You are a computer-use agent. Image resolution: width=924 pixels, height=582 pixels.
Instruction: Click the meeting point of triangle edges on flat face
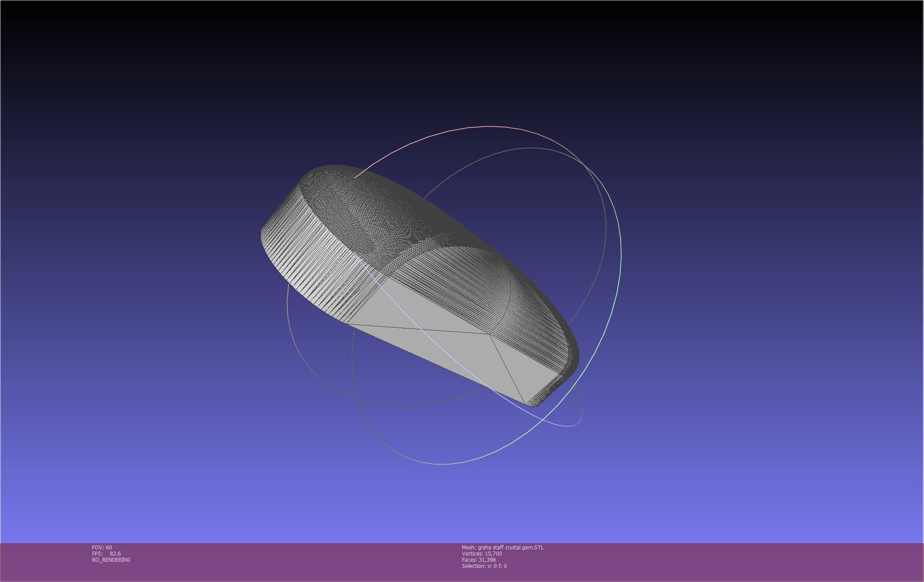[x=489, y=335]
